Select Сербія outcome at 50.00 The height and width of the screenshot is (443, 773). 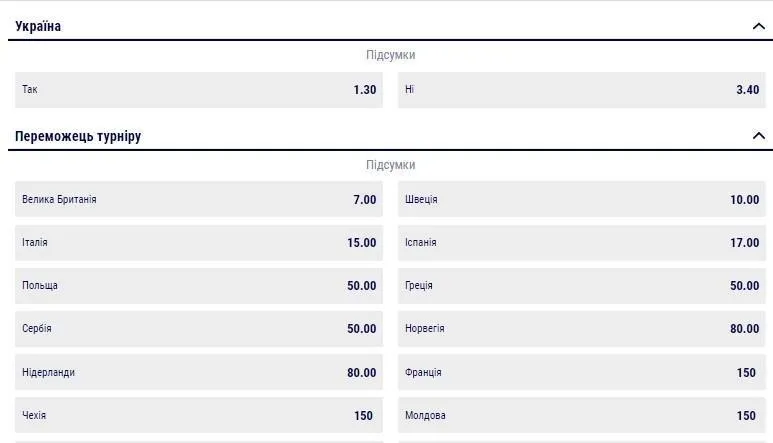coord(199,329)
